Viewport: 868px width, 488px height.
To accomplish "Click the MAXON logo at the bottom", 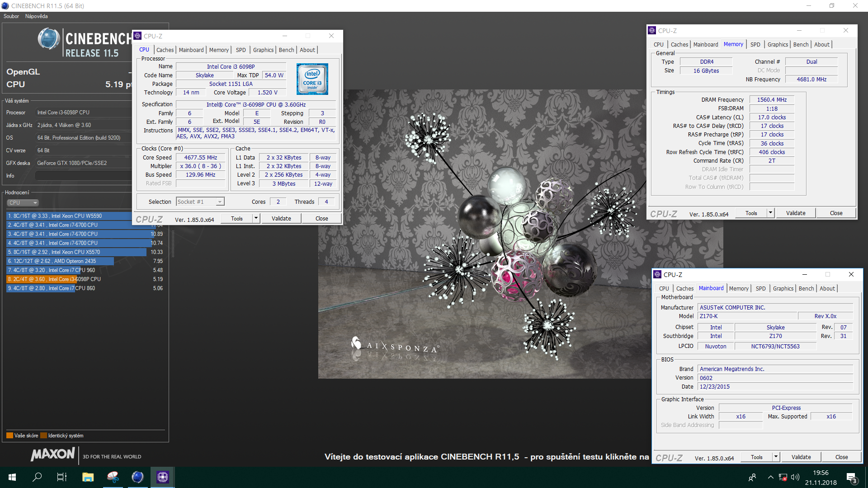I will 53,454.
